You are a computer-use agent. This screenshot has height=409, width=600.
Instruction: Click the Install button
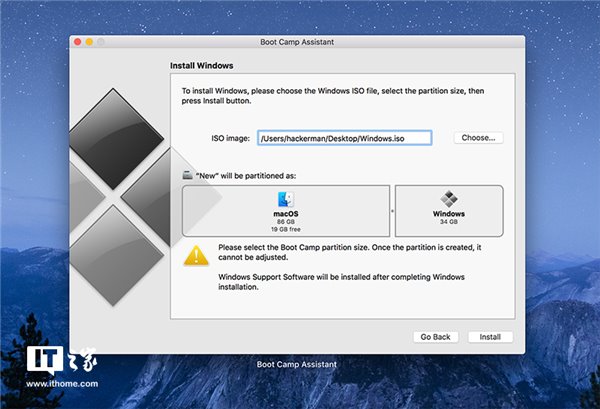(x=490, y=337)
